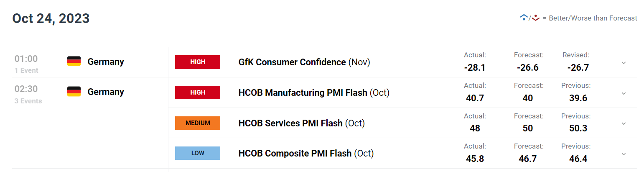Expand HCOB Composite PMI Flash row
The height and width of the screenshot is (172, 644).
click(x=624, y=154)
